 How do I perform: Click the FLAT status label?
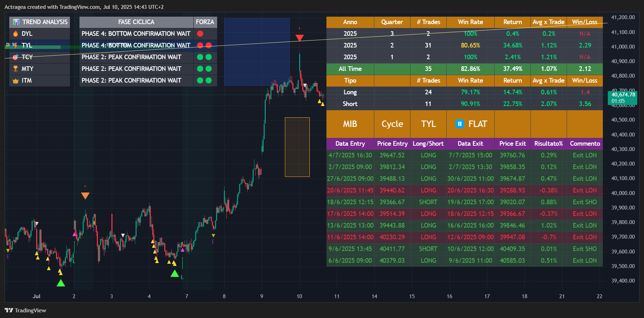click(x=478, y=124)
